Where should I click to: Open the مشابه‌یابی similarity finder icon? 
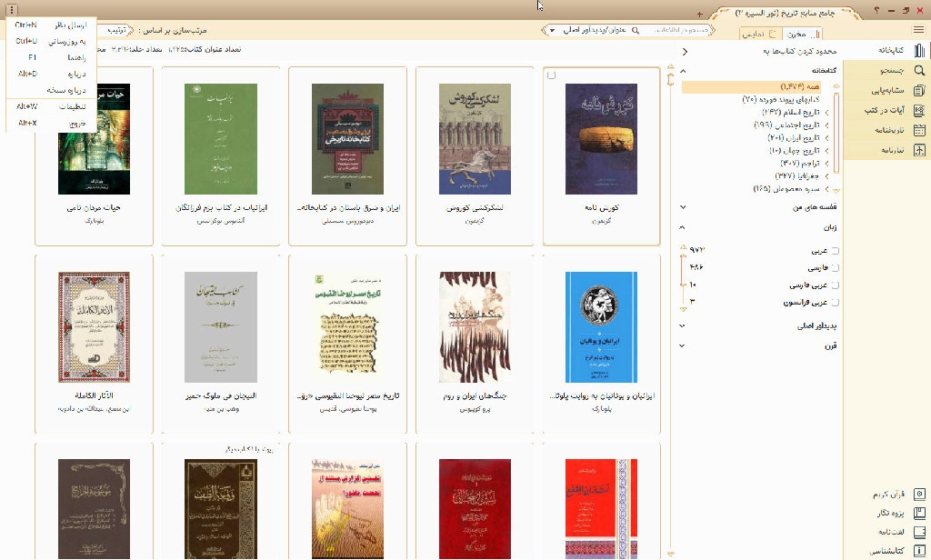click(x=920, y=91)
